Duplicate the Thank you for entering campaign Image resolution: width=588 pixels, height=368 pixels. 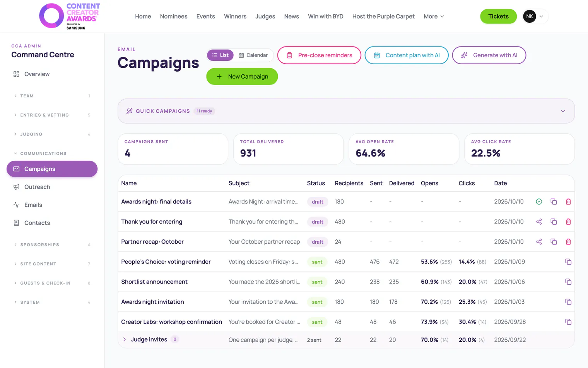pyautogui.click(x=554, y=222)
